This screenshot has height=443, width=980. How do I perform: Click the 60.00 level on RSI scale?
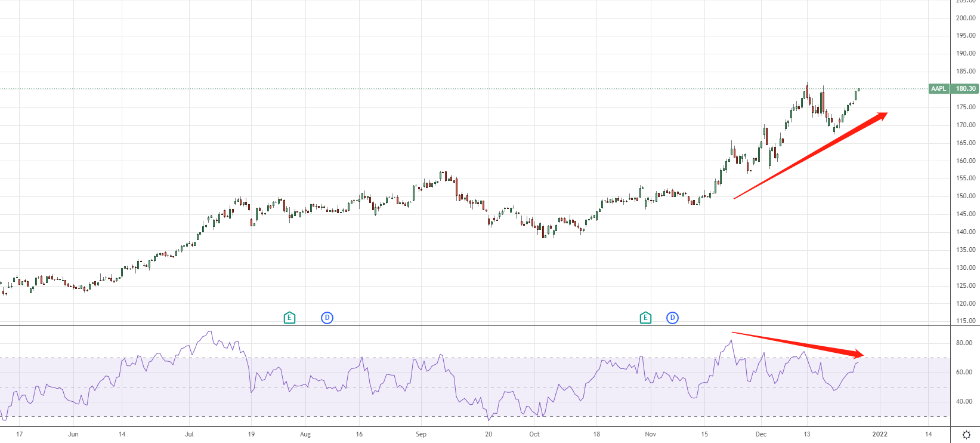[x=964, y=373]
